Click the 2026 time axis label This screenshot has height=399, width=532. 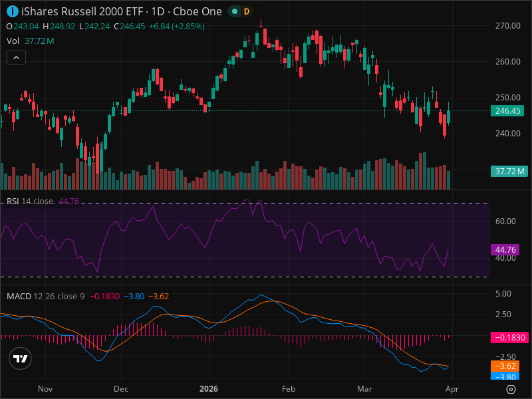pos(209,389)
